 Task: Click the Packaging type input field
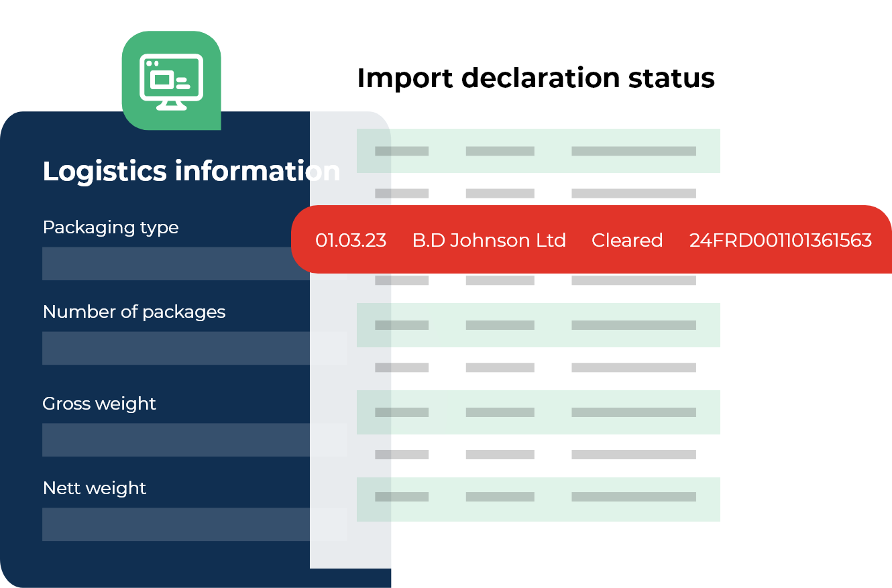(x=194, y=263)
